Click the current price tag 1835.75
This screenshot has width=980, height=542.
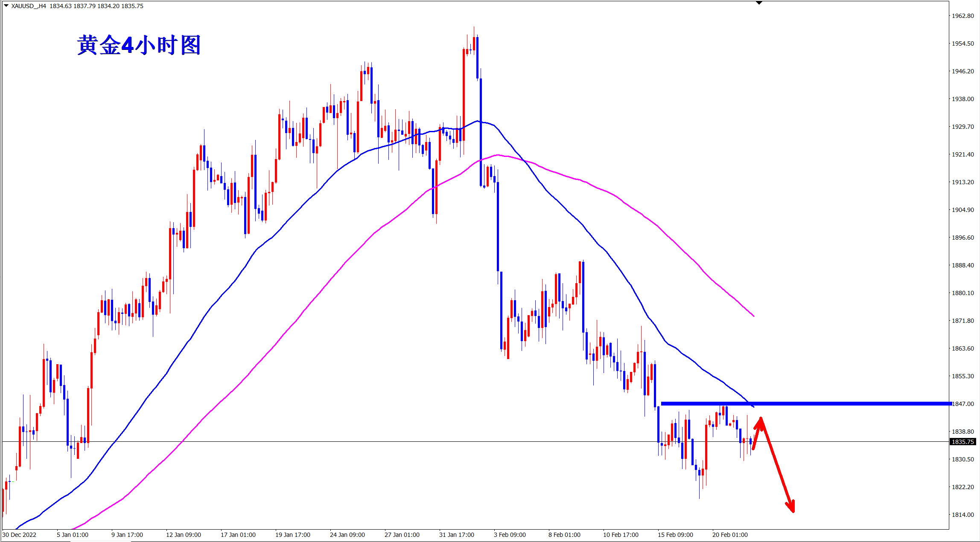click(963, 442)
